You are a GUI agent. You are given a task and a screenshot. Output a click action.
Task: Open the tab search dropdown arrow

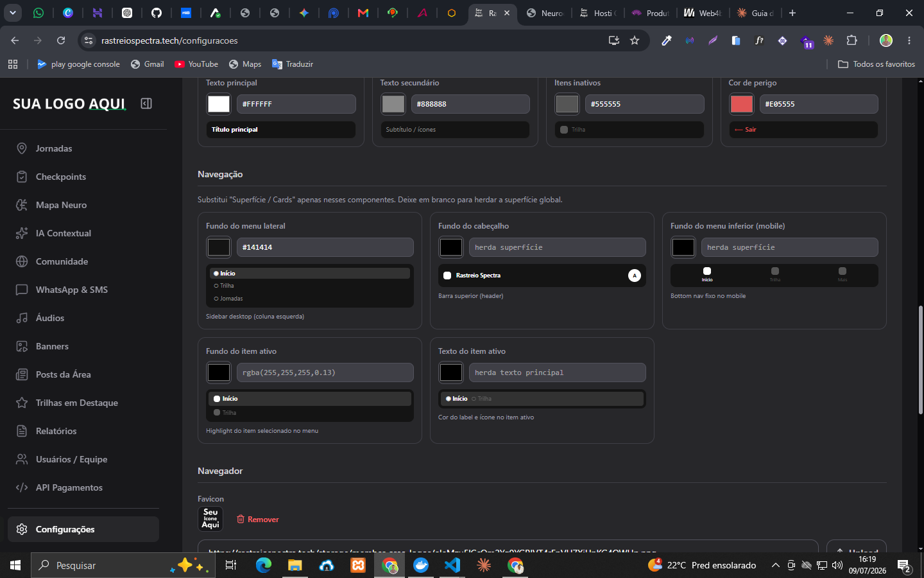click(x=13, y=13)
